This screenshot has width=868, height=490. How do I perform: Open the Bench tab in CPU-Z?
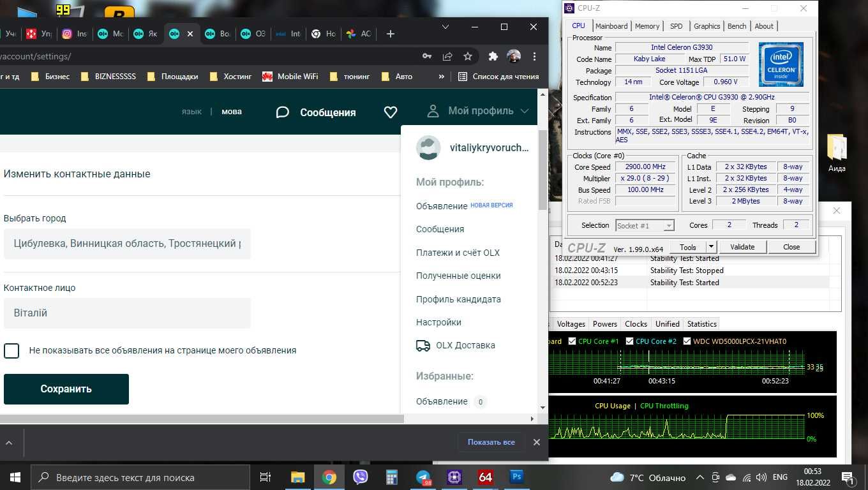click(737, 26)
